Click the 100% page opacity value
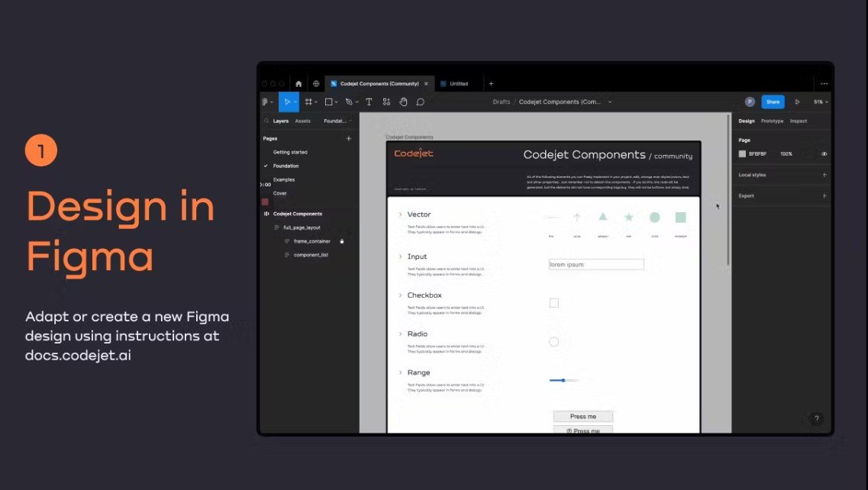The image size is (868, 490). click(x=786, y=154)
